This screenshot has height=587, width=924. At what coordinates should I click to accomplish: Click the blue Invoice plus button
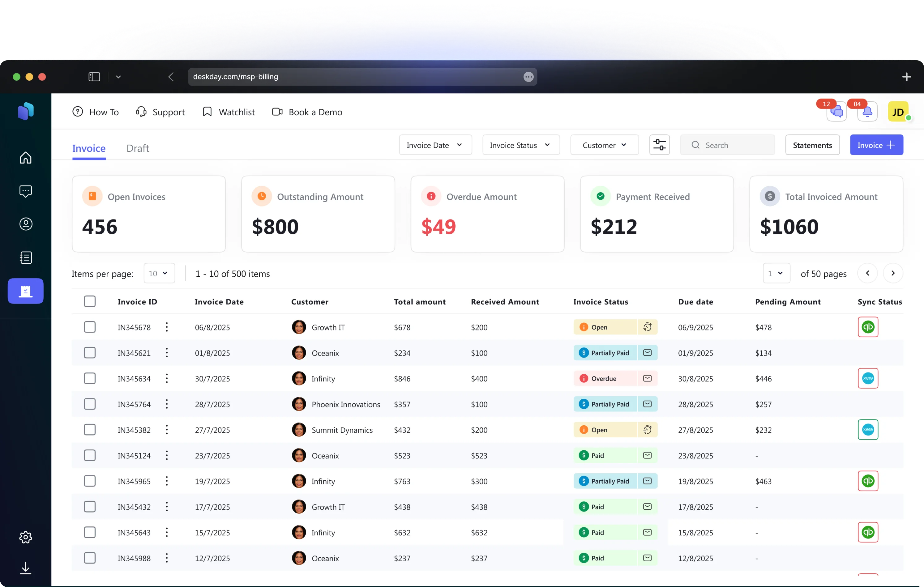[x=876, y=145]
